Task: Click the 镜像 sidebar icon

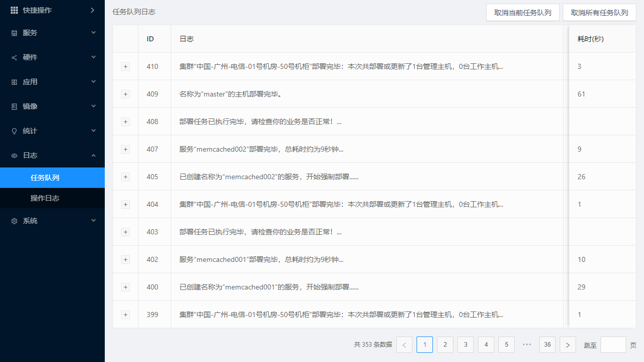Action: click(14, 107)
